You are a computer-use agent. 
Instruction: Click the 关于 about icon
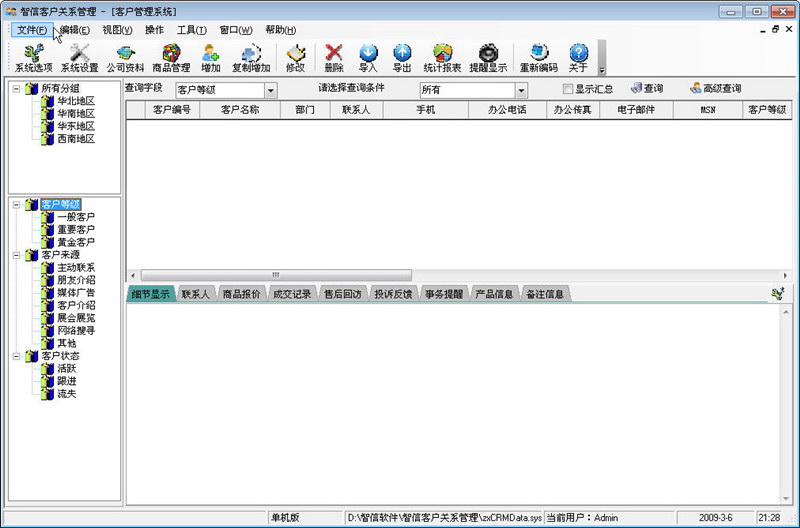[579, 58]
